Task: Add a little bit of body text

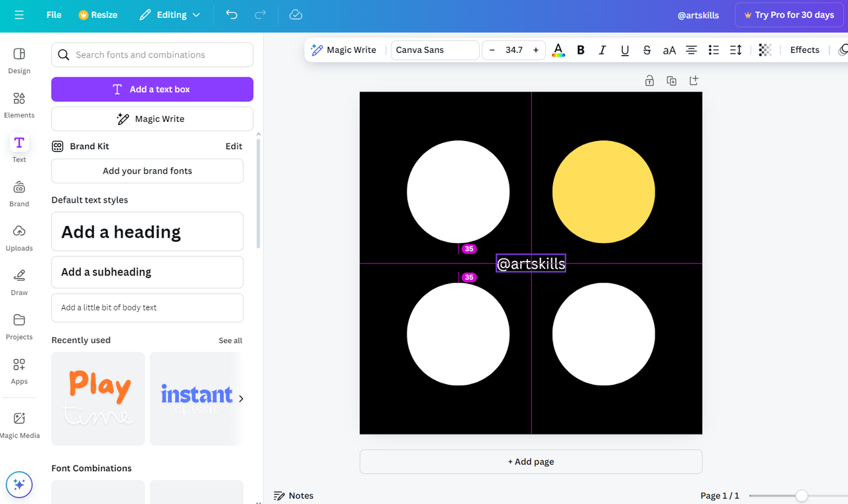Action: tap(147, 308)
